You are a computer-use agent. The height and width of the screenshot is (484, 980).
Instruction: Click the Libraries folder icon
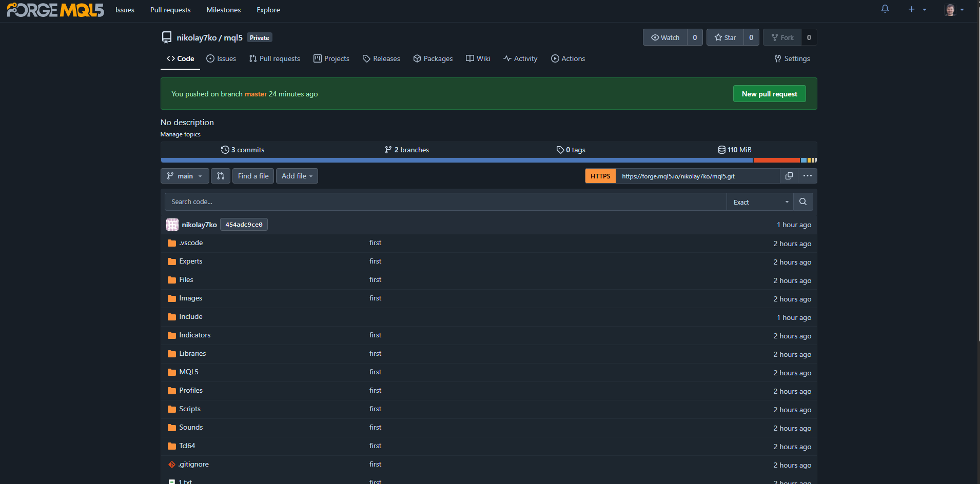[x=172, y=354]
